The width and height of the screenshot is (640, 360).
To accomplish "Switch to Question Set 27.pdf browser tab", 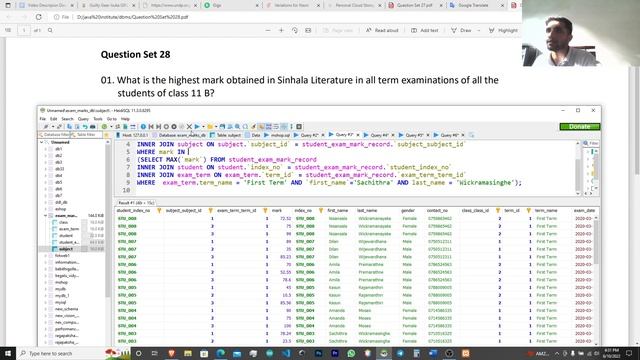I will point(415,5).
